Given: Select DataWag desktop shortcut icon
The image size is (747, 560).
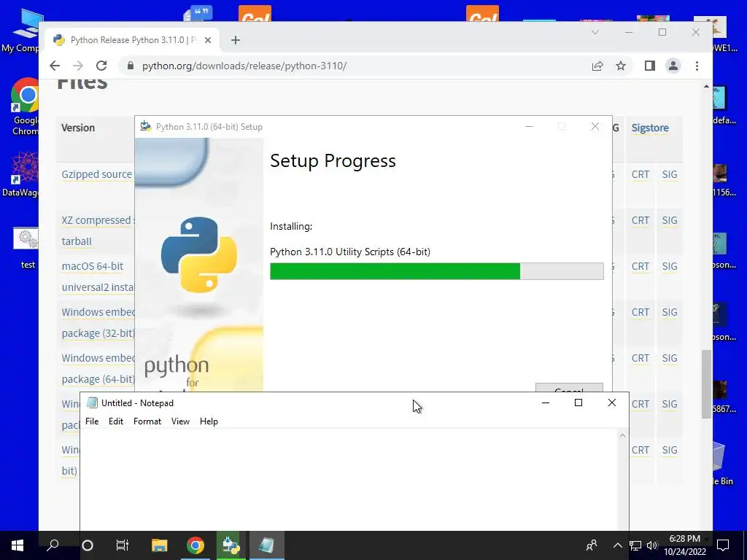Looking at the screenshot, I should 22,174.
